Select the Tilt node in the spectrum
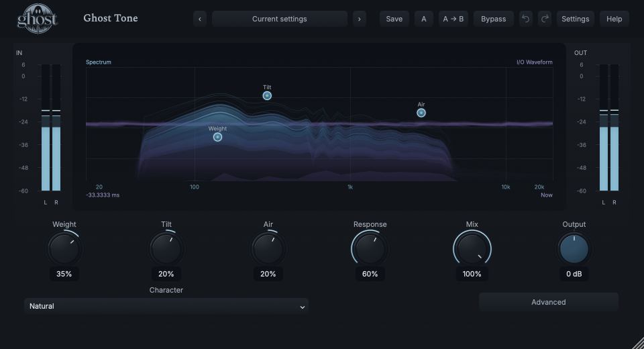This screenshot has width=644, height=349. 267,96
